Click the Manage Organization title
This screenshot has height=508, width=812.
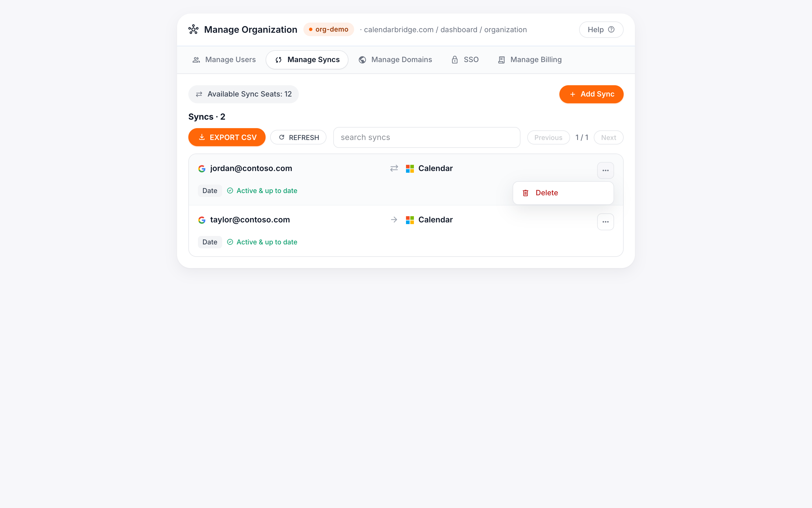pyautogui.click(x=251, y=30)
